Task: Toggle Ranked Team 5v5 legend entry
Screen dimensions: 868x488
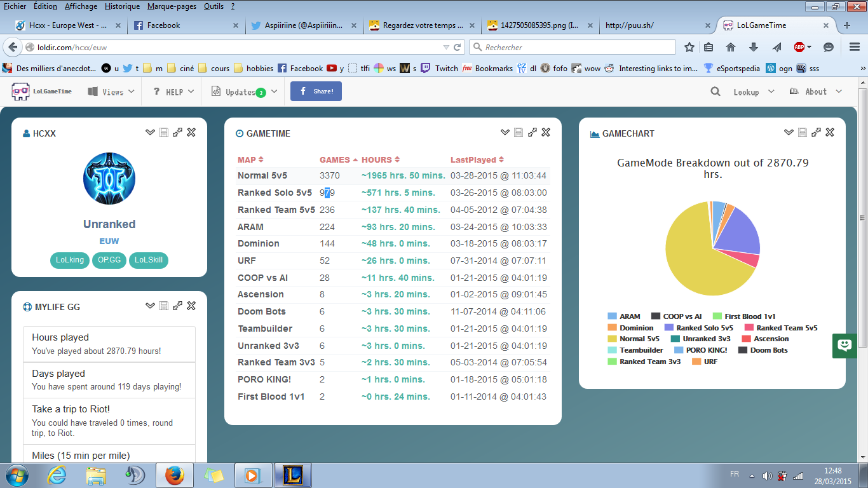Action: [780, 328]
